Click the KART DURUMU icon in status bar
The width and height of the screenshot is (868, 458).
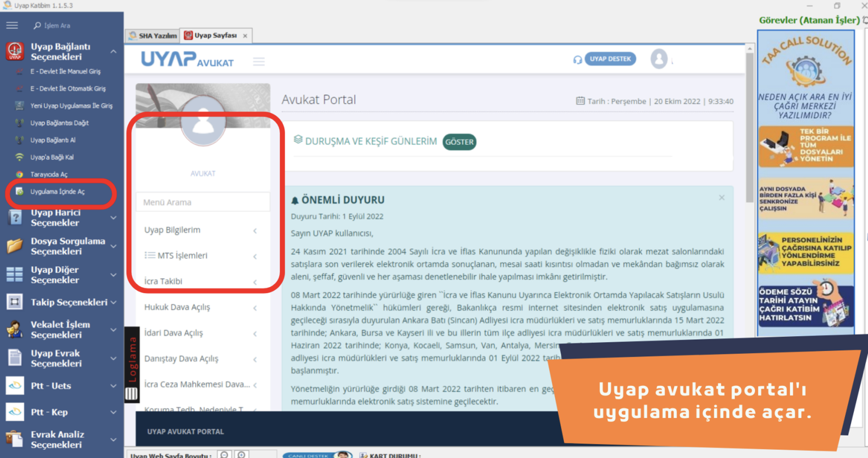363,455
